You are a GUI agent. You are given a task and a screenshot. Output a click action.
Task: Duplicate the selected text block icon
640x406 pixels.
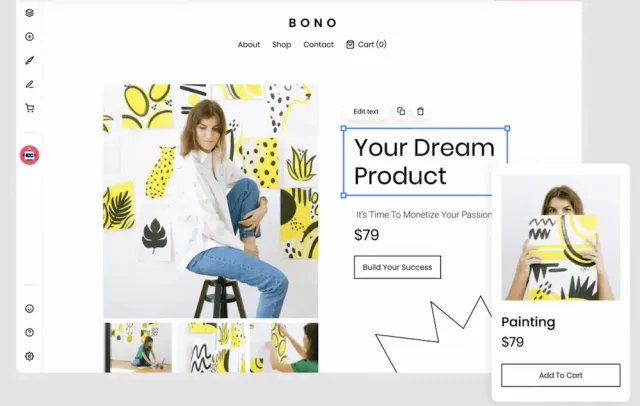pyautogui.click(x=401, y=111)
